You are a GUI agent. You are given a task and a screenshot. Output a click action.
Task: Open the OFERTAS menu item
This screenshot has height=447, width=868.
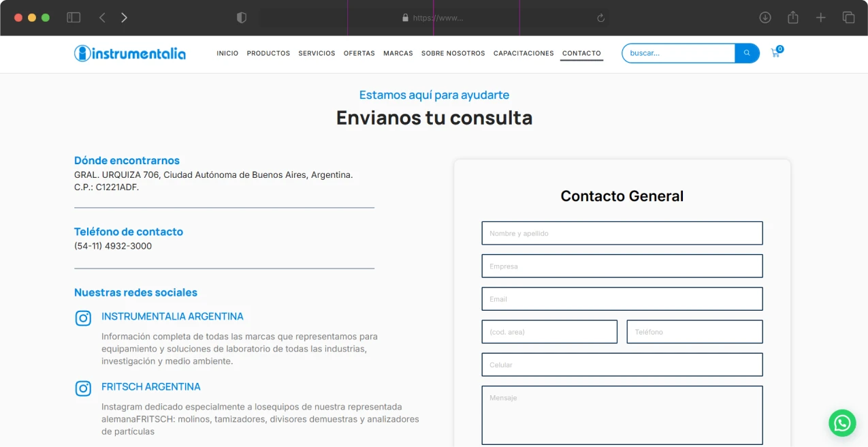pos(359,53)
